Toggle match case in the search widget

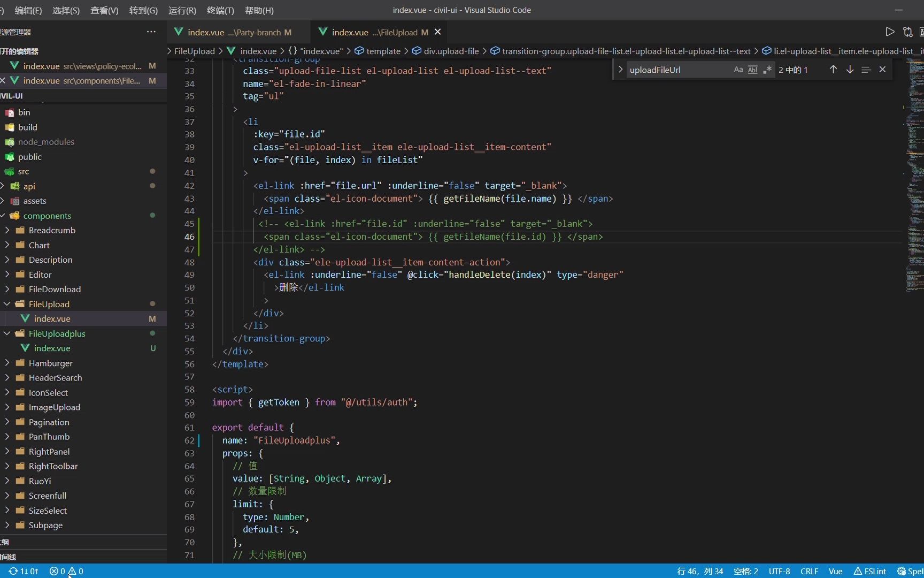pyautogui.click(x=738, y=70)
